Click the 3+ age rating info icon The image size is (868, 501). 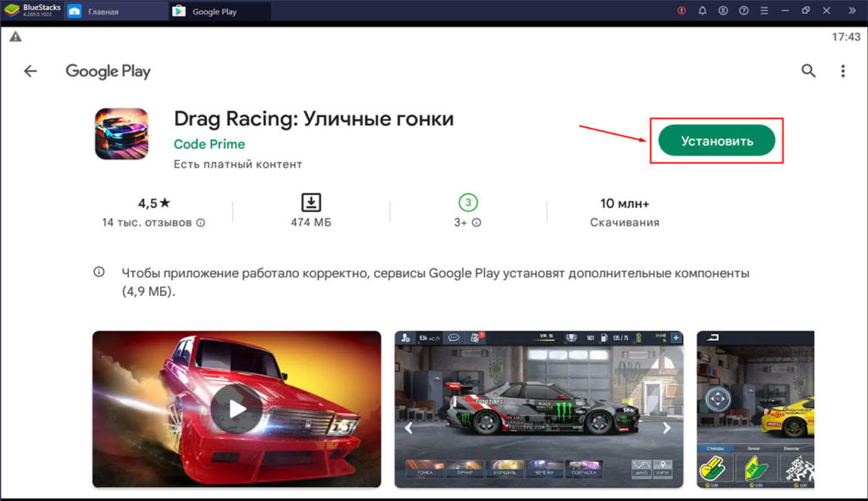click(x=476, y=223)
